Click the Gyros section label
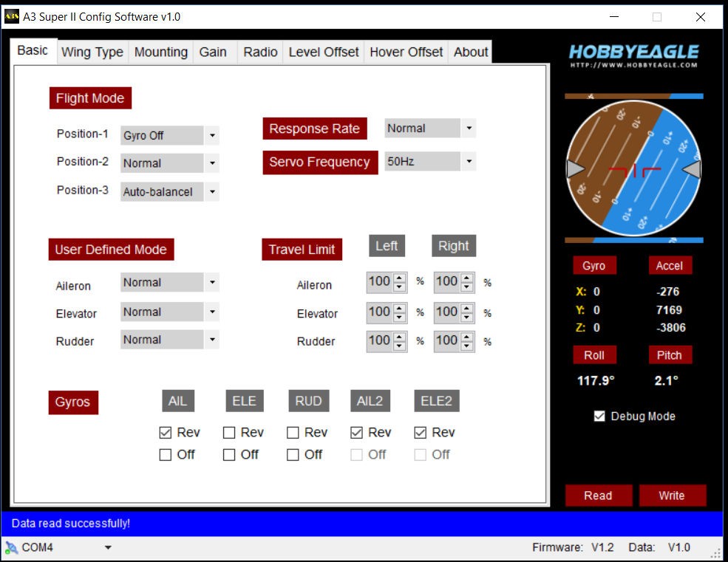 click(73, 402)
